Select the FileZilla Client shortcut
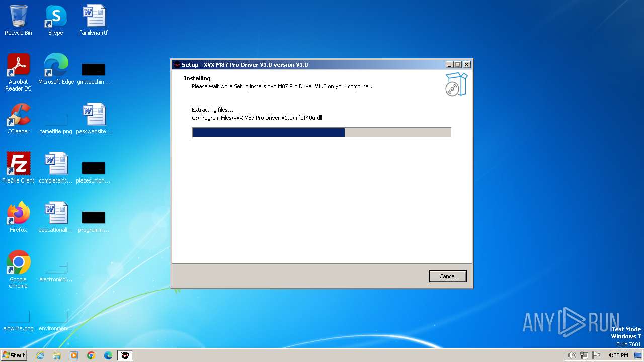644x362 pixels. coord(18,168)
